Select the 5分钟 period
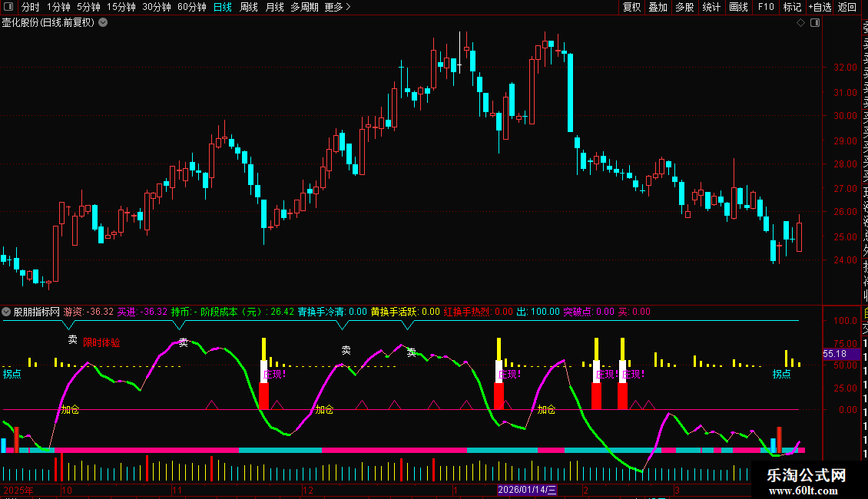 pyautogui.click(x=88, y=7)
